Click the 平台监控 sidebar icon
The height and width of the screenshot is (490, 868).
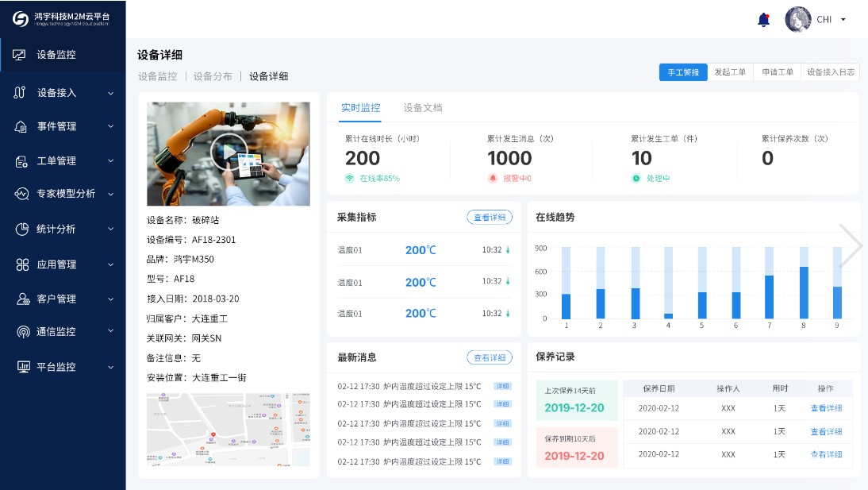(x=21, y=366)
